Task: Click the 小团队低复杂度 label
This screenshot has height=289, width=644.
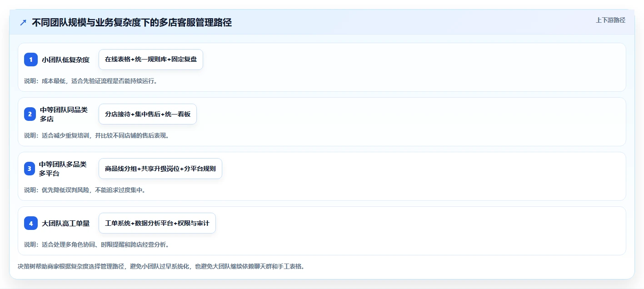Action: pos(66,60)
